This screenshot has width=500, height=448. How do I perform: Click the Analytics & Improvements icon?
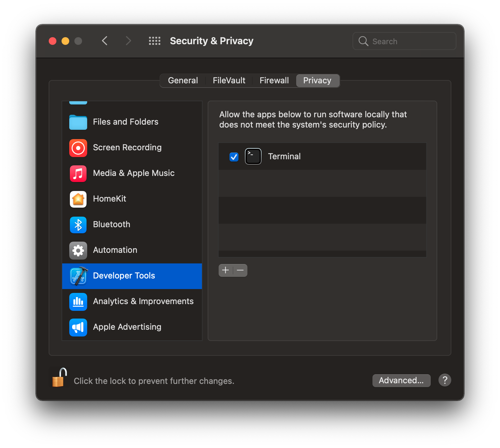[78, 302]
